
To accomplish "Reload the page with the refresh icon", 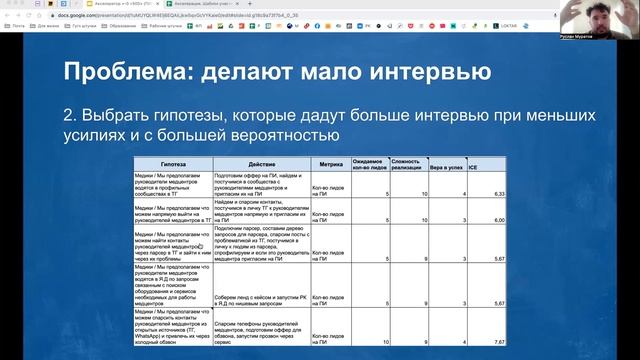I will point(29,15).
